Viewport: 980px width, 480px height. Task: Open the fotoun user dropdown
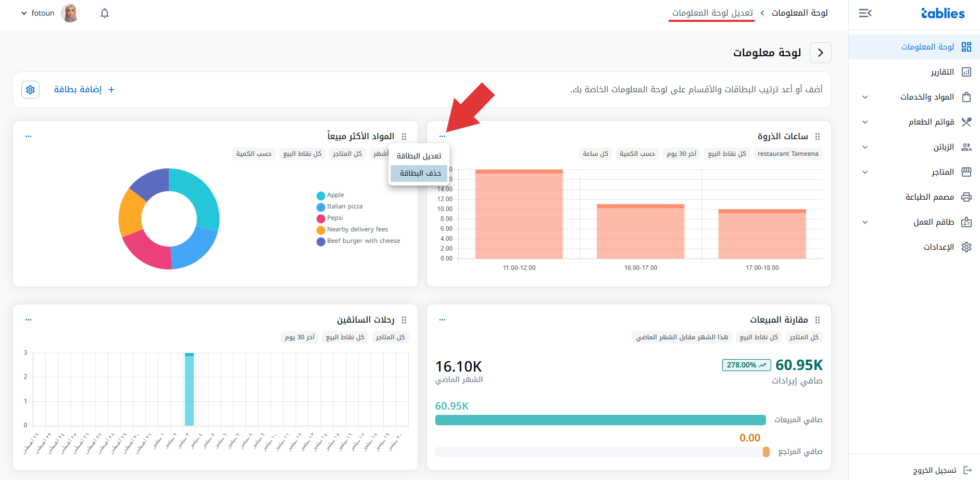tap(37, 13)
